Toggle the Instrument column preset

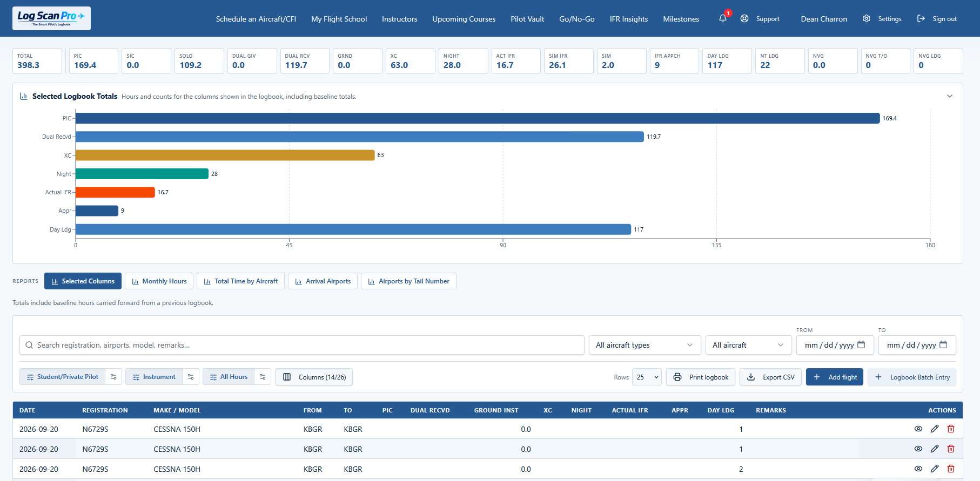[x=154, y=377]
